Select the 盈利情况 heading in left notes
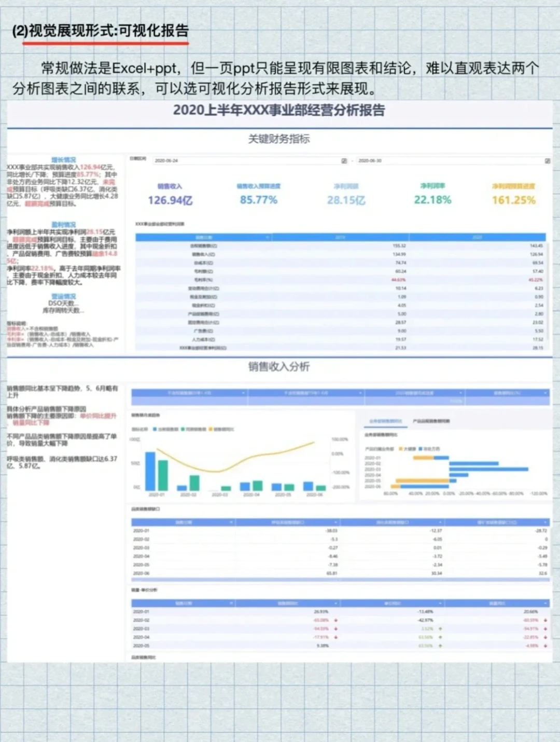Viewport: 560px width, 742px height. (63, 225)
